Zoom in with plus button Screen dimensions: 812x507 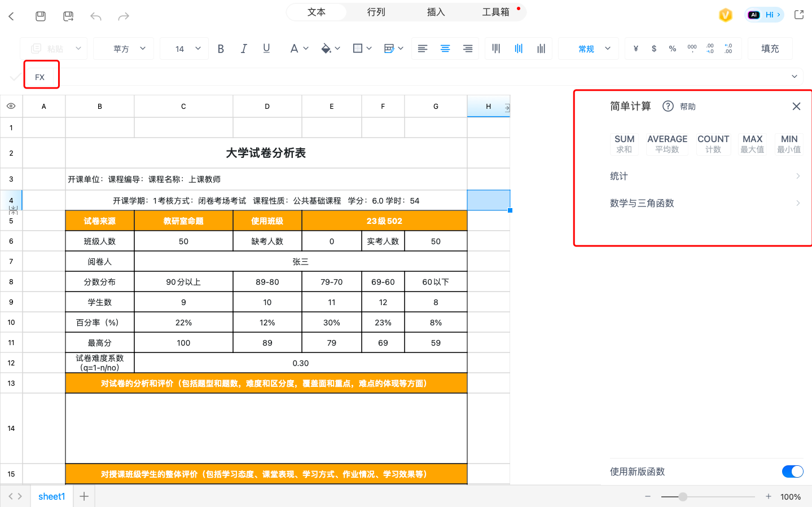769,497
